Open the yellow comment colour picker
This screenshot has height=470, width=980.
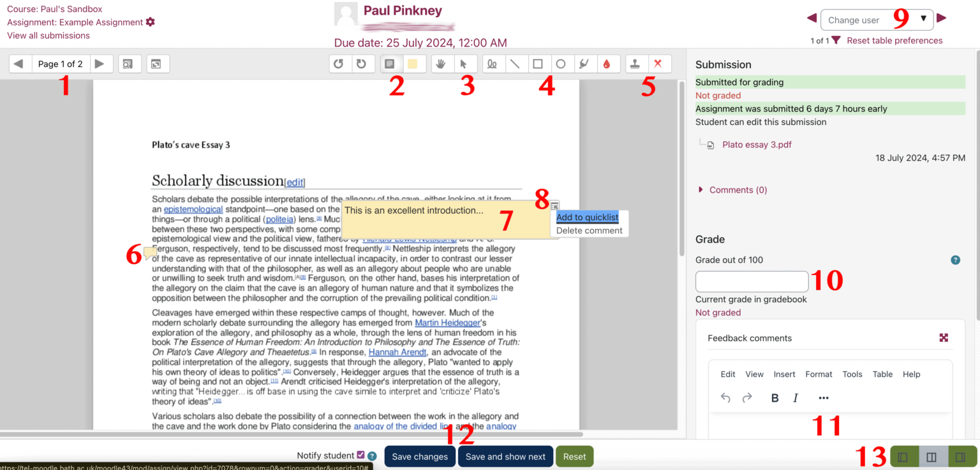click(413, 64)
